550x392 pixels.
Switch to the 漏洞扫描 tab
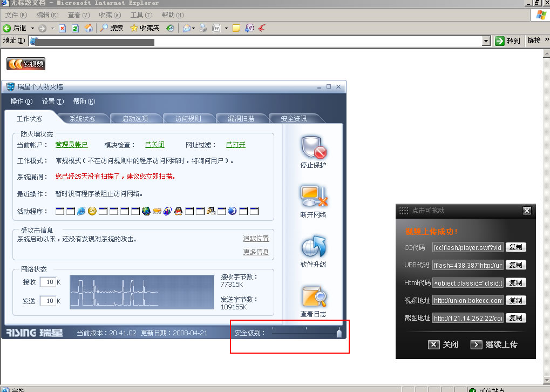click(241, 119)
